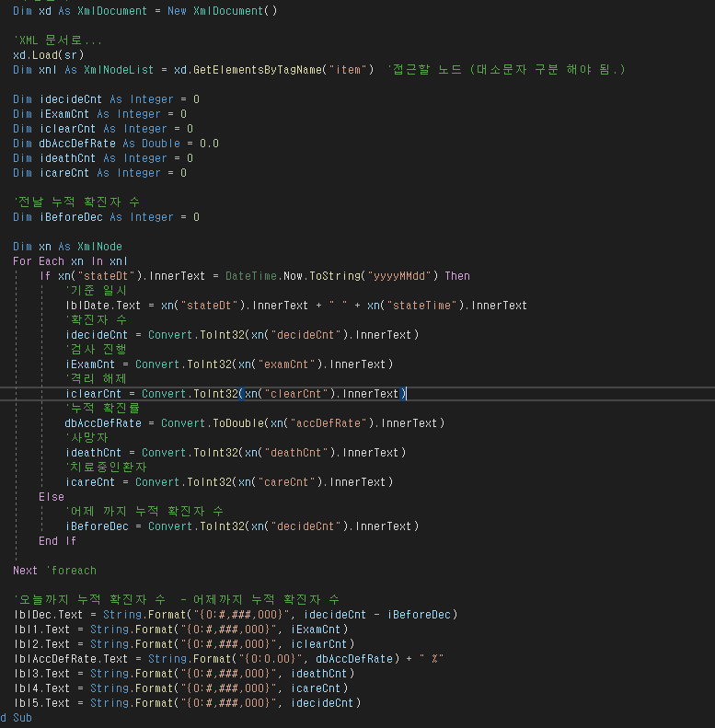Click the 'XML 문서로... comment

58,40
